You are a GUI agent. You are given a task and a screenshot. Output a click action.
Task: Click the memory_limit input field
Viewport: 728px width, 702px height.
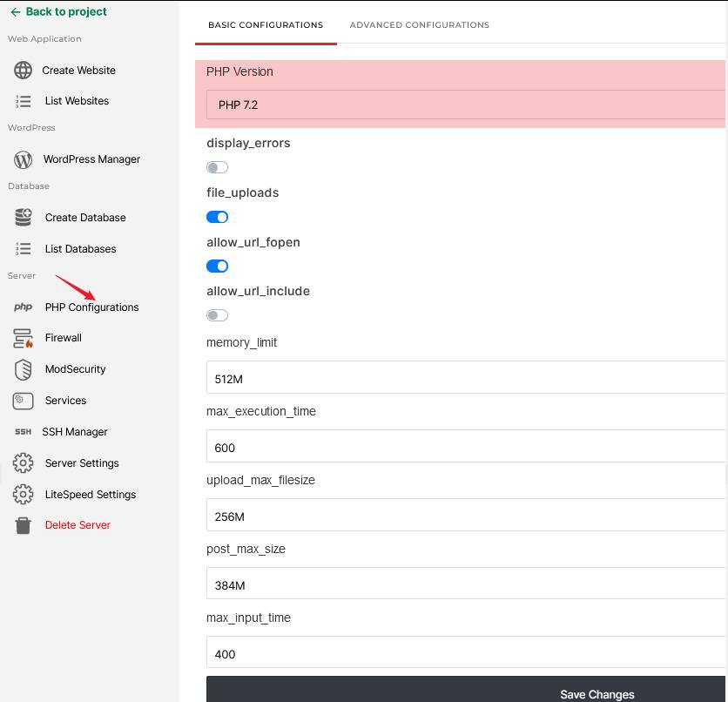tap(466, 377)
